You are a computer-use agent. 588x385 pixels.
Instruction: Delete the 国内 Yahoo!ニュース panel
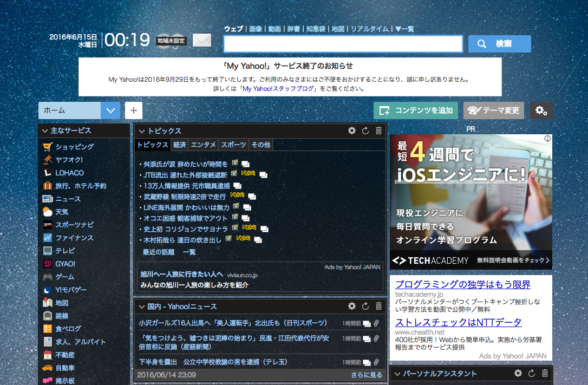coord(379,306)
